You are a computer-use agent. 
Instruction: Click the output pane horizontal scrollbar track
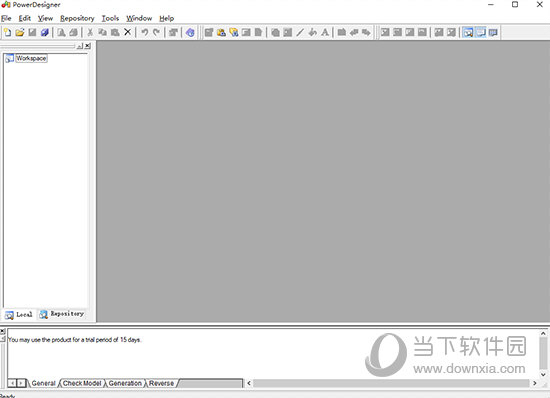tap(391, 383)
